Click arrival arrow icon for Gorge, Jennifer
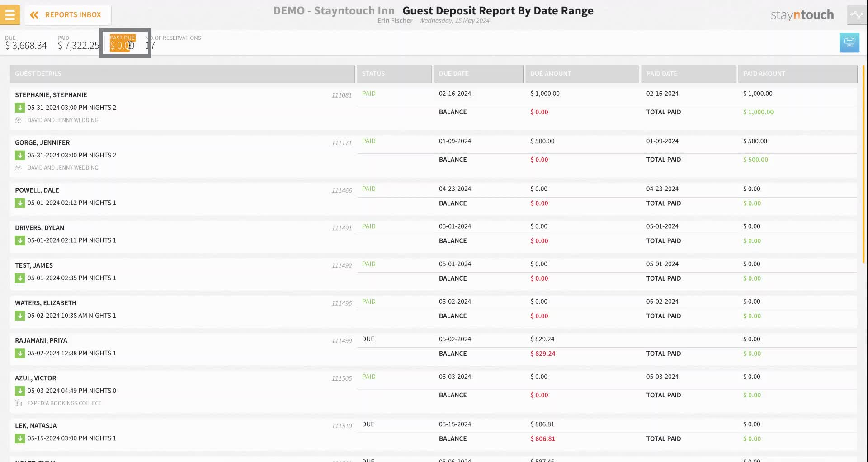The image size is (868, 462). 20,155
